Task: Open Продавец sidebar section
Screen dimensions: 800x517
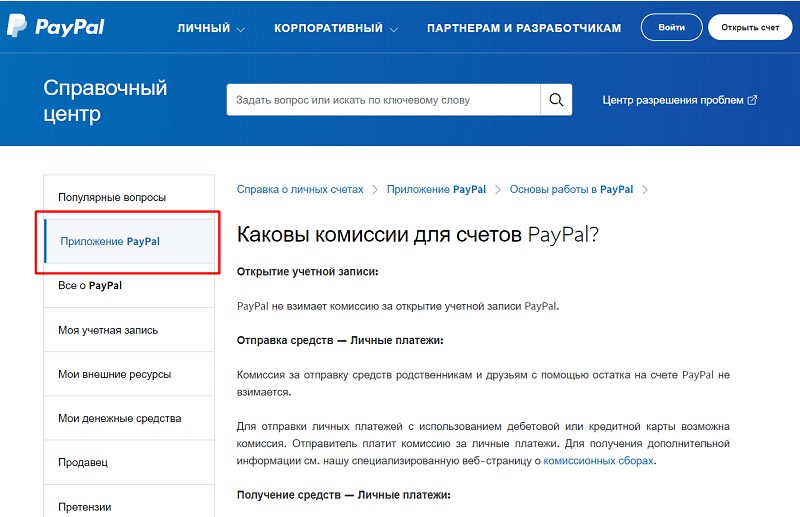Action: [129, 462]
